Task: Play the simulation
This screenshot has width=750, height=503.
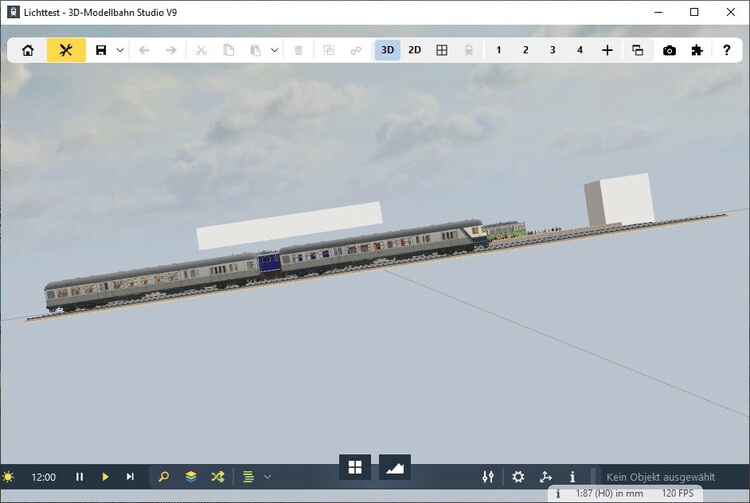Action: click(105, 477)
